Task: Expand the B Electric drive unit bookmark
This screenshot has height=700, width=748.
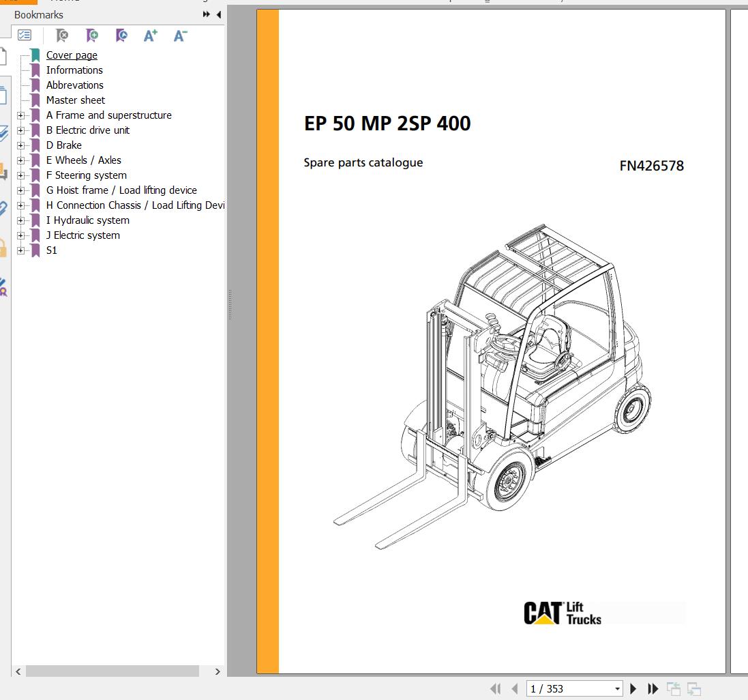Action: (x=20, y=130)
